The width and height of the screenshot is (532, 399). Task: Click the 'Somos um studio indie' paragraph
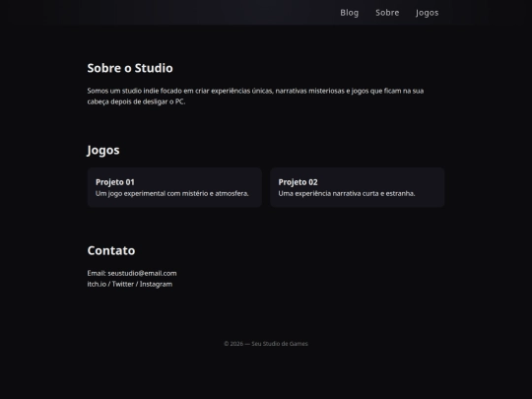(255, 96)
